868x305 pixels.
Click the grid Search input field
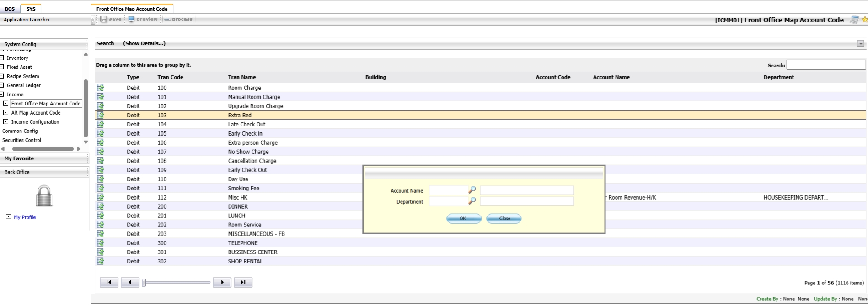(825, 65)
